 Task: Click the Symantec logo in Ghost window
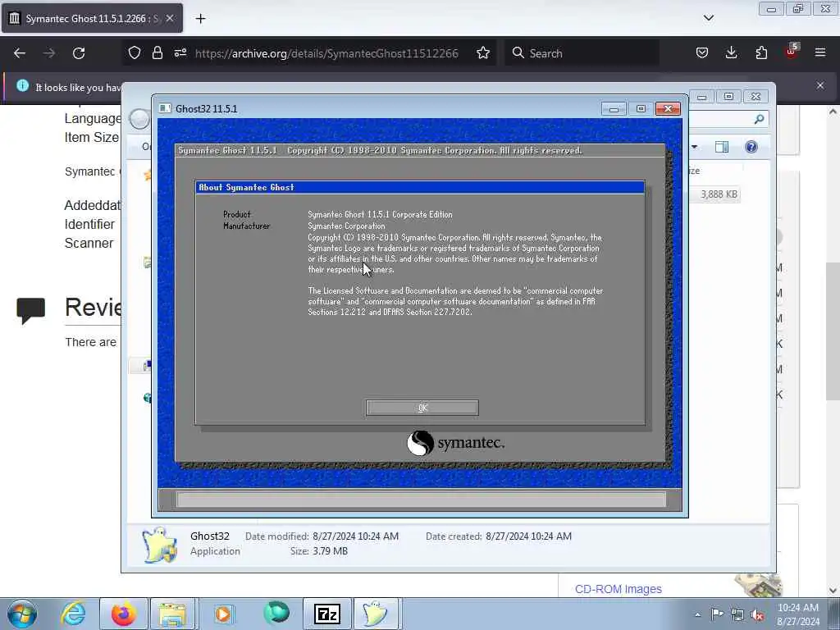(x=455, y=443)
